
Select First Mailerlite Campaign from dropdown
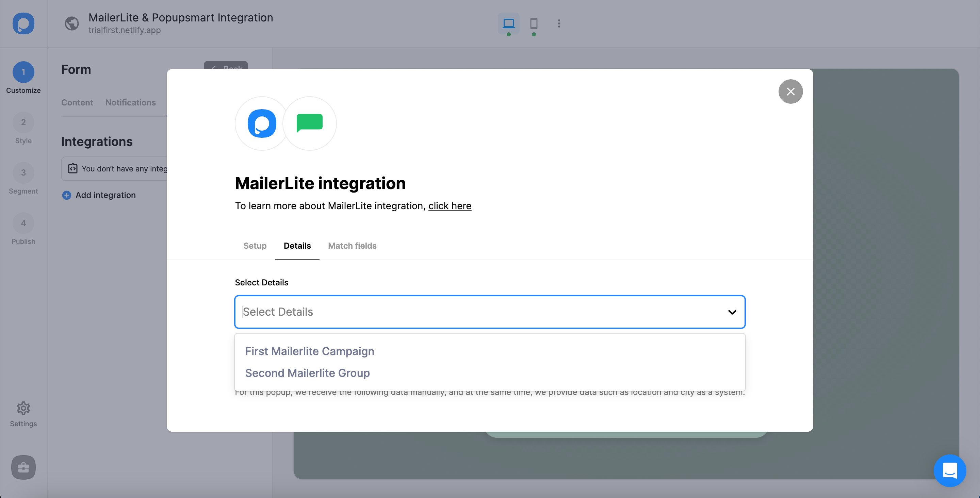[309, 351]
